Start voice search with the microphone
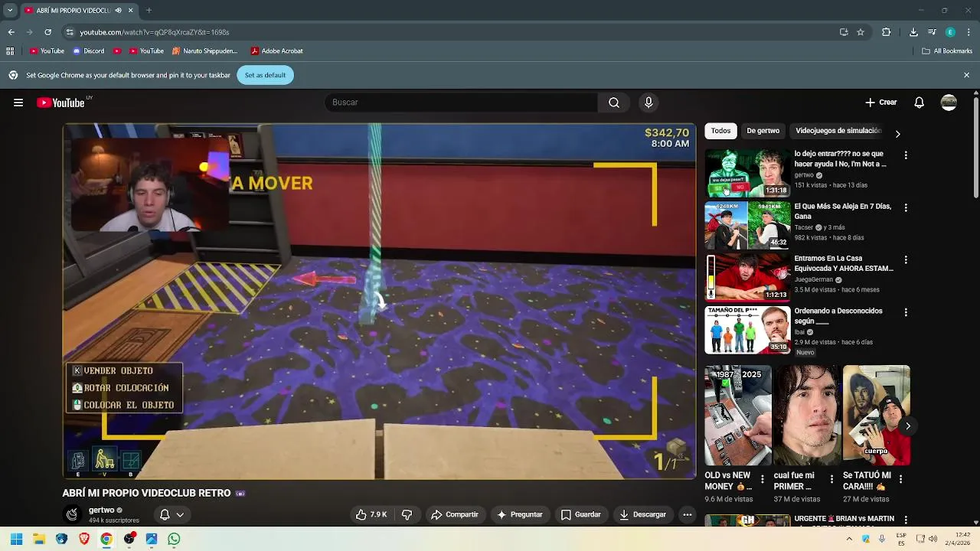The height and width of the screenshot is (551, 980). 648,103
